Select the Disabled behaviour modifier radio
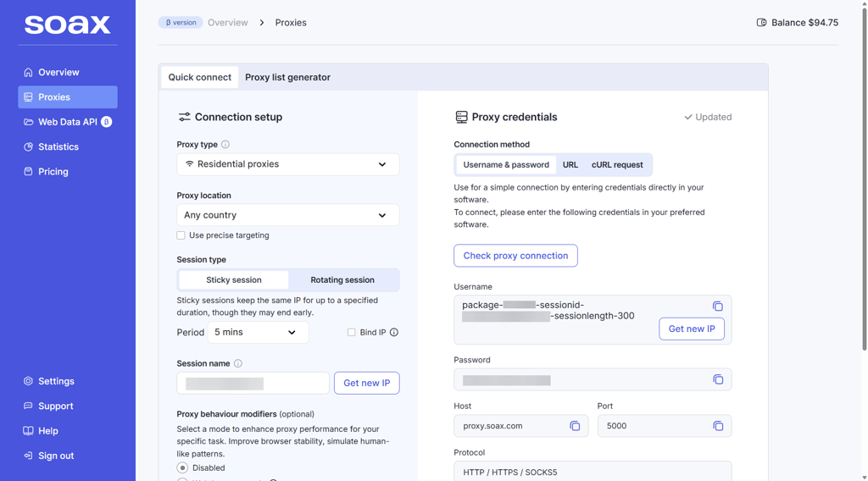The width and height of the screenshot is (868, 481). [182, 467]
